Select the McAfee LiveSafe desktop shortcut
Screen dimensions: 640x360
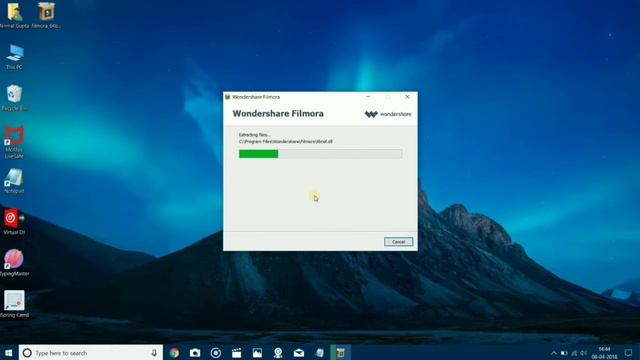tap(15, 142)
